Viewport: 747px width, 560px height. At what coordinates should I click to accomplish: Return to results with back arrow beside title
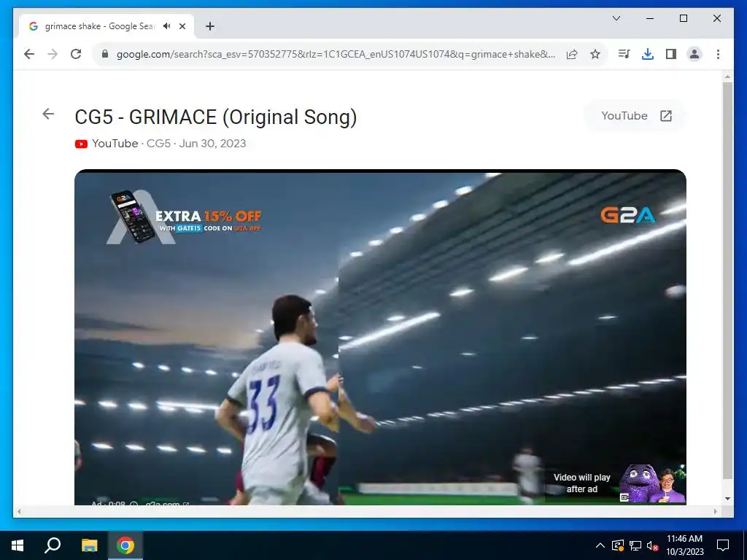click(48, 114)
